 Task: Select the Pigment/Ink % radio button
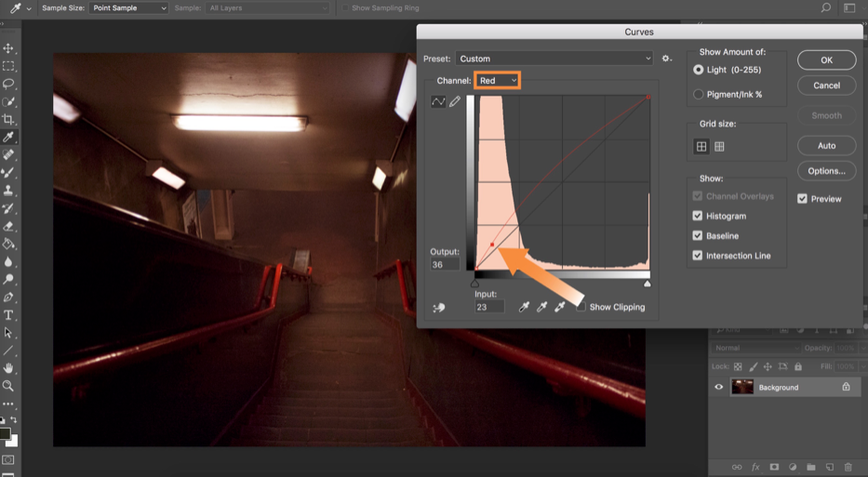coord(699,94)
